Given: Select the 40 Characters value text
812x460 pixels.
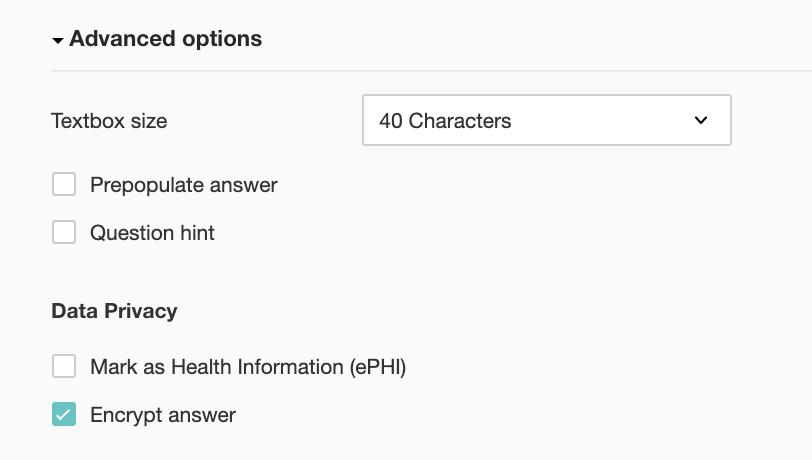Looking at the screenshot, I should 445,121.
